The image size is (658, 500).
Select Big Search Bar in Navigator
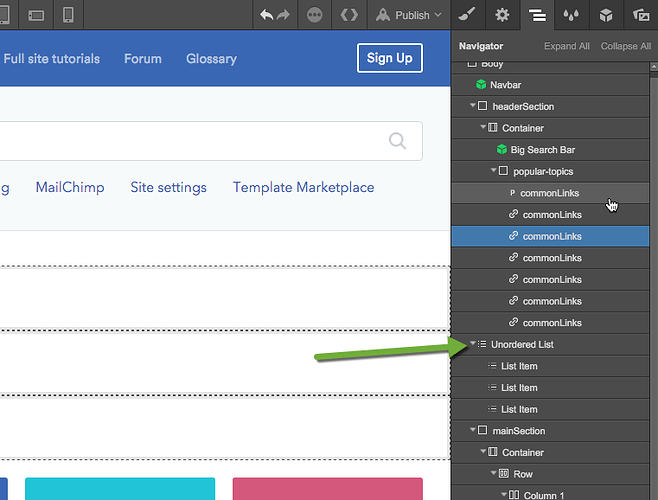tap(550, 150)
